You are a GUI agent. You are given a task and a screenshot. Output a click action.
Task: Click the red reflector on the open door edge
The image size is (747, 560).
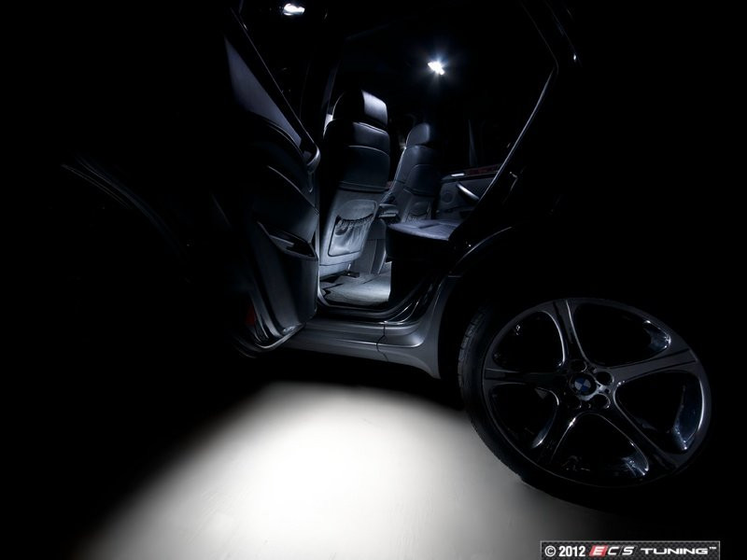click(x=251, y=316)
